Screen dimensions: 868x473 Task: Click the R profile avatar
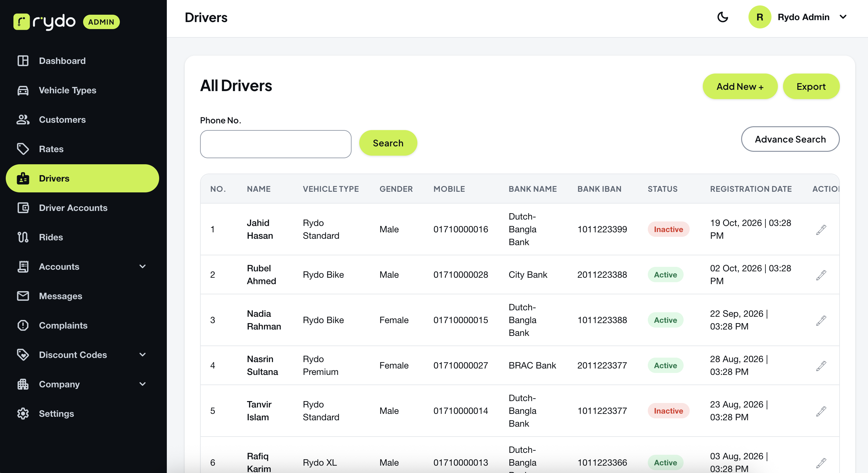(x=760, y=17)
